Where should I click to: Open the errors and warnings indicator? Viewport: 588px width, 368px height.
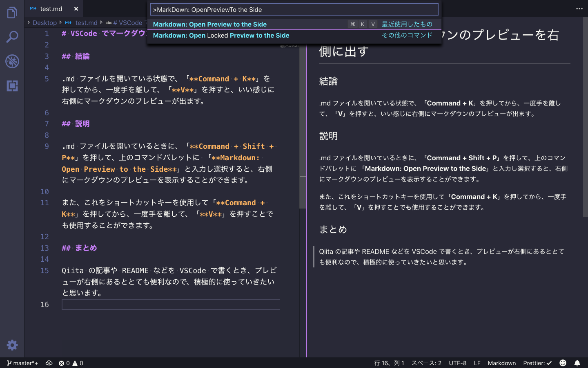point(71,363)
